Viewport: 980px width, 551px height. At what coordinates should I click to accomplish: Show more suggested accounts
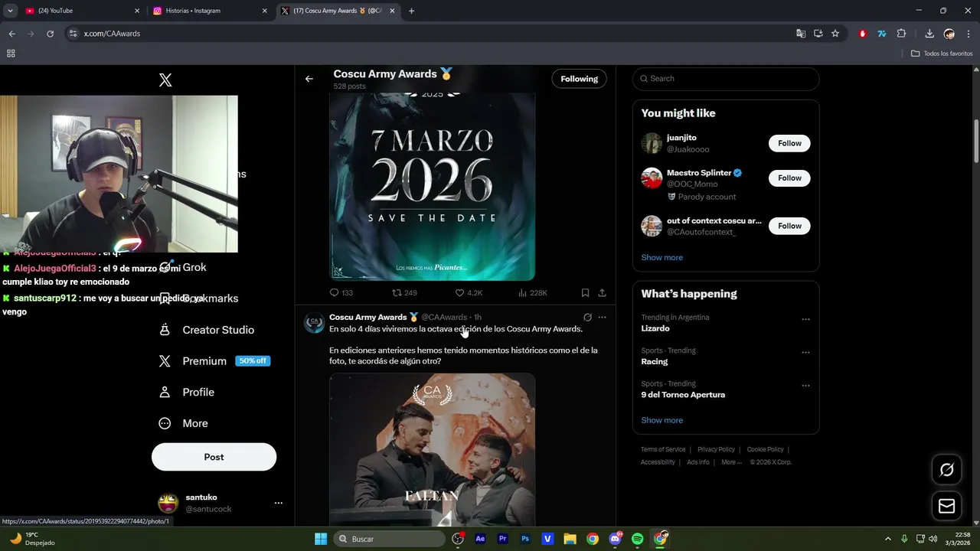coord(662,258)
